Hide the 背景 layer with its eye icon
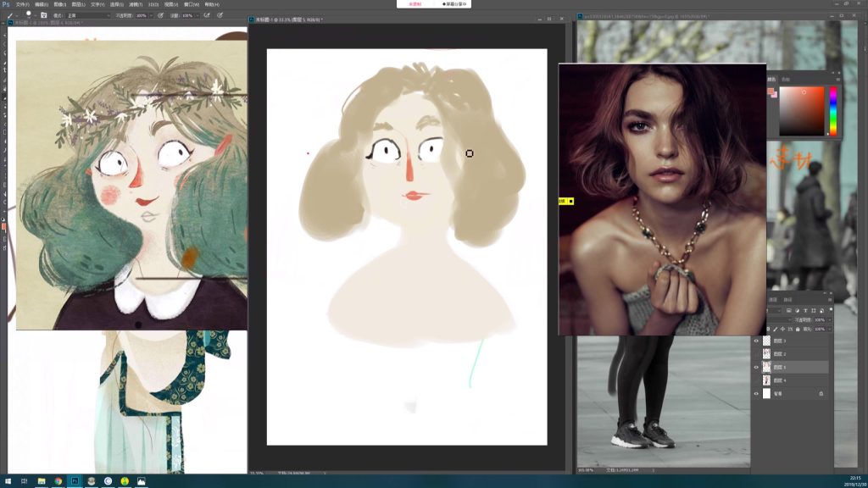The width and height of the screenshot is (868, 488). click(756, 393)
